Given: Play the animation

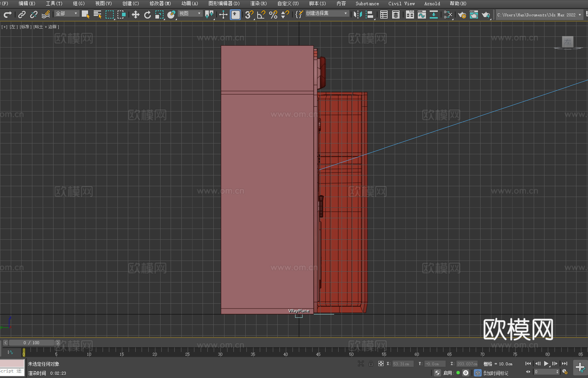Looking at the screenshot, I should 546,364.
